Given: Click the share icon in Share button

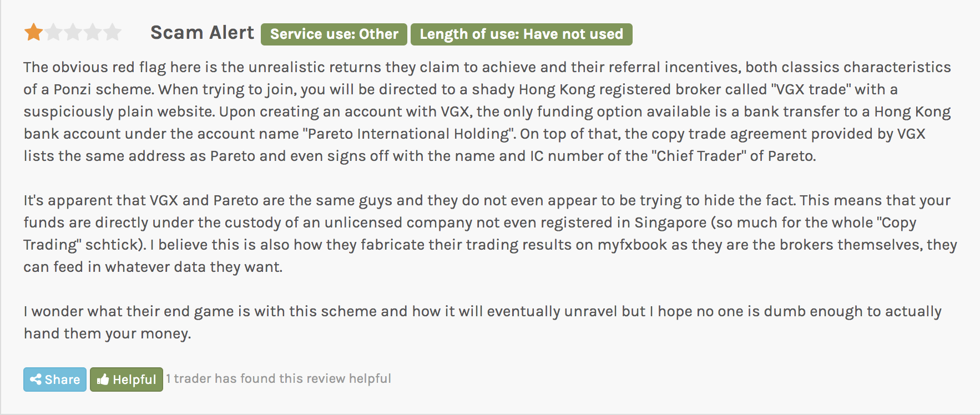Looking at the screenshot, I should point(36,379).
